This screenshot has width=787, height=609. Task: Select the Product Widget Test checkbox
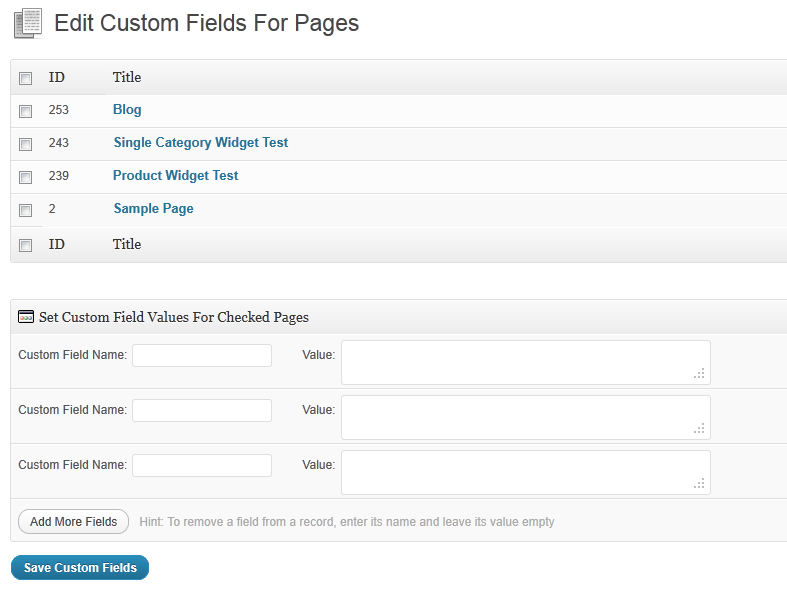point(26,177)
